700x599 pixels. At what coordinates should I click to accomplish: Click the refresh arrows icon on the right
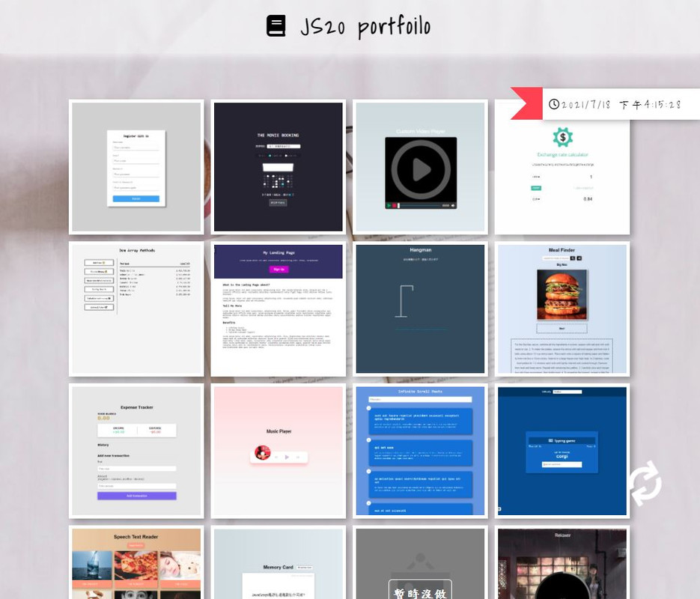pos(645,484)
